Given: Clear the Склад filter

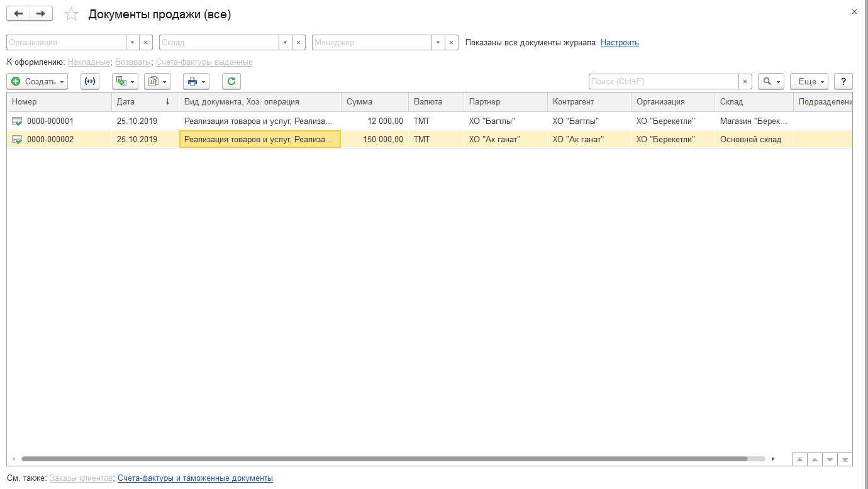Looking at the screenshot, I should click(x=298, y=43).
